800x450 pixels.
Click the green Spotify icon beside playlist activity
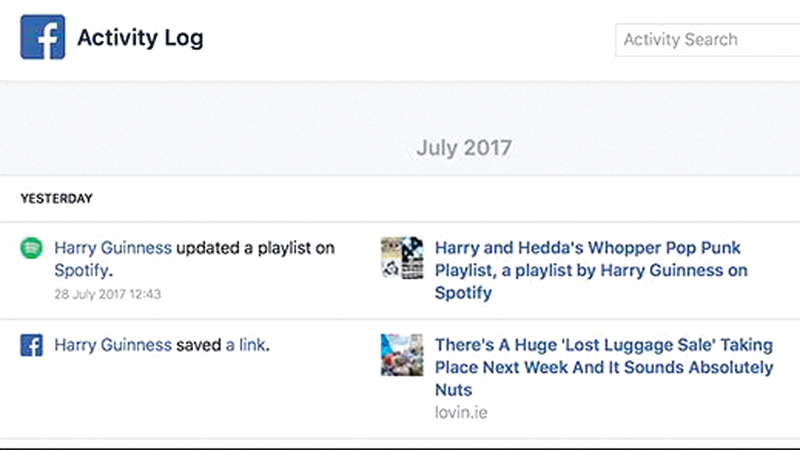(31, 248)
